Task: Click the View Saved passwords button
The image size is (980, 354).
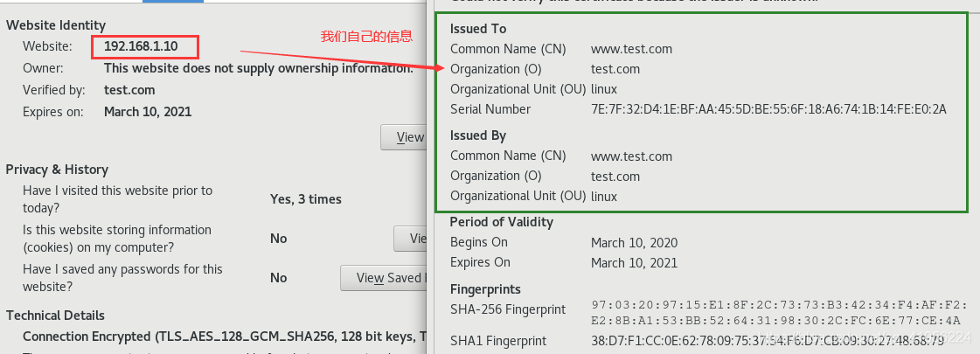Action: pyautogui.click(x=384, y=278)
